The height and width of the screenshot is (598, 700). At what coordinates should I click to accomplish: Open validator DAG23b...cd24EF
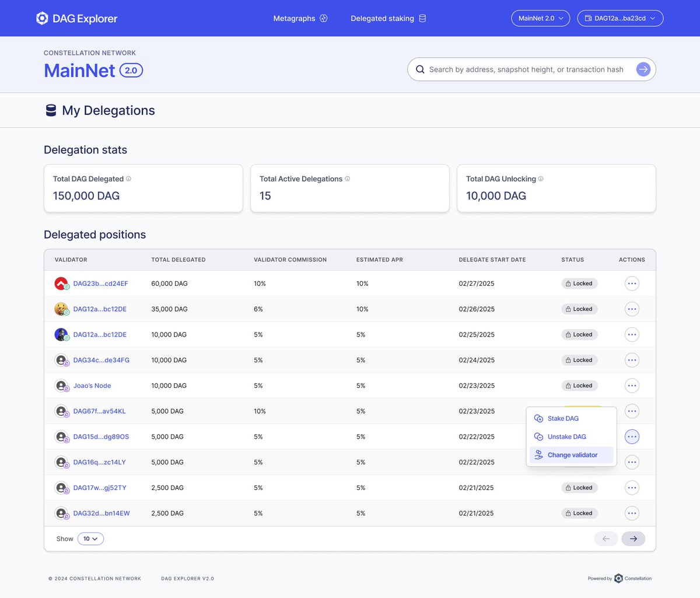(100, 284)
